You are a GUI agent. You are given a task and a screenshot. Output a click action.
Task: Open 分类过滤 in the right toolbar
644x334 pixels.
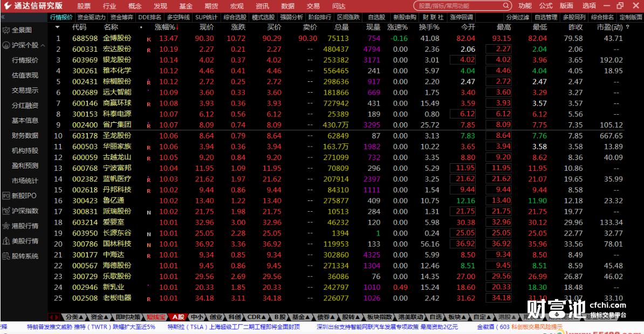(517, 17)
